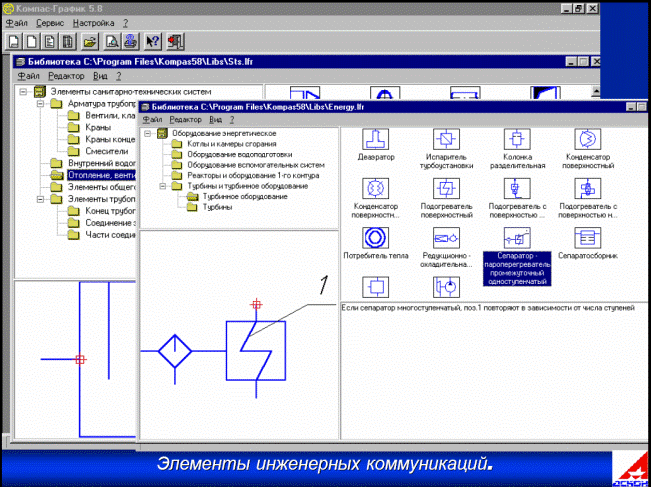Open Вид menu in Energy.lfr window
The image size is (651, 487).
pos(216,120)
